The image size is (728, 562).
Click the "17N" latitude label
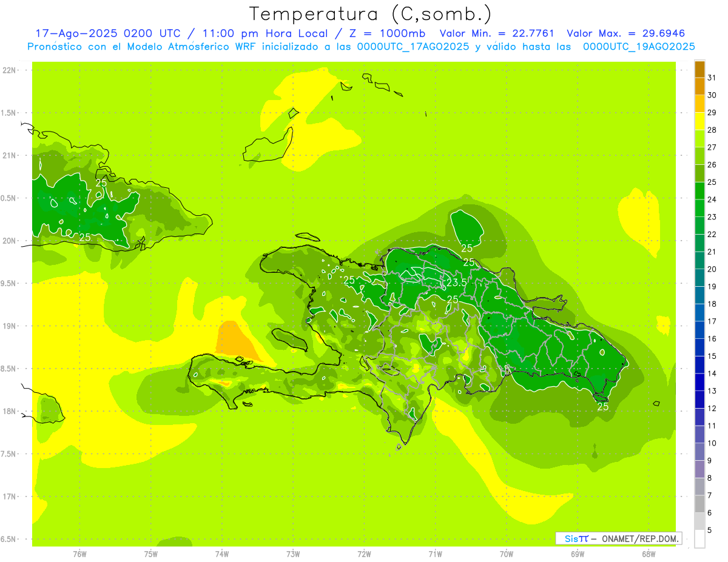tap(9, 497)
